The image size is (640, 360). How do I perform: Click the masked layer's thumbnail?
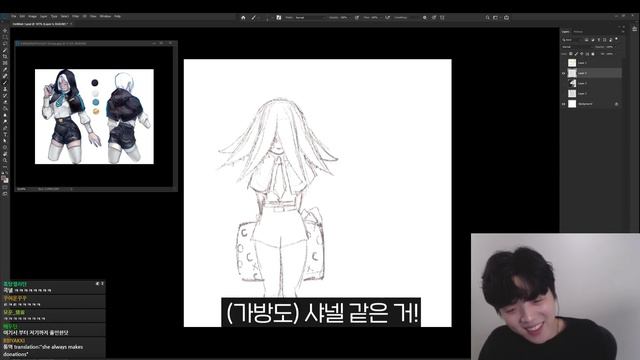[x=572, y=83]
